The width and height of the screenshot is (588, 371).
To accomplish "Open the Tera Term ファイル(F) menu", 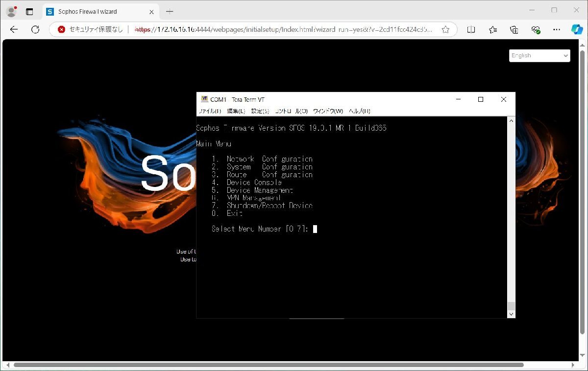I will [x=210, y=111].
